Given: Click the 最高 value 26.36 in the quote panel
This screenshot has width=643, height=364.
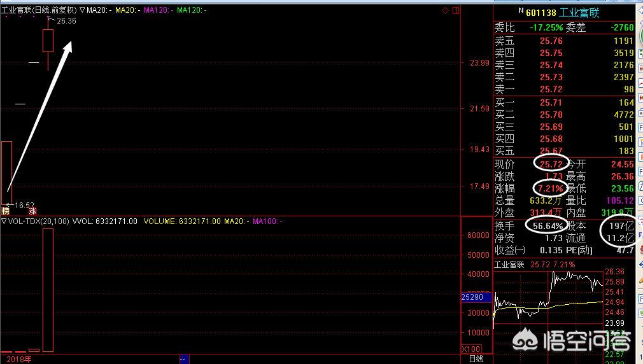Looking at the screenshot, I should [623, 177].
